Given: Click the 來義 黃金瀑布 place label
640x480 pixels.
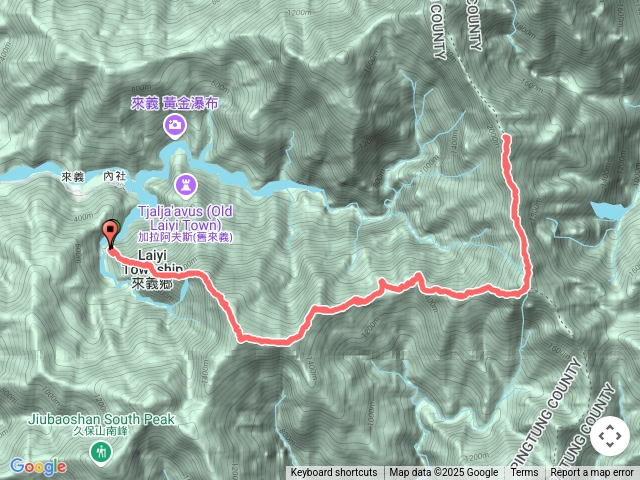Looking at the screenshot, I should click(x=175, y=103).
